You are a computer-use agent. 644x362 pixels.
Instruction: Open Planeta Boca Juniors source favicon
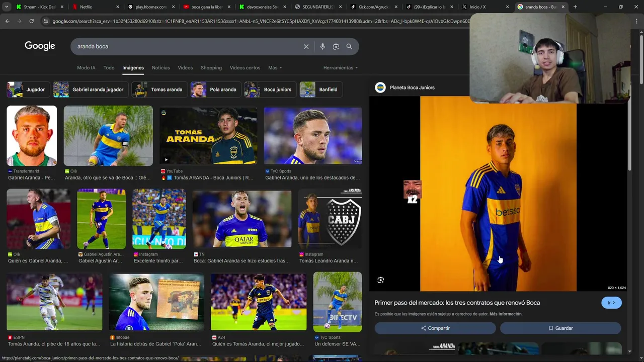click(380, 87)
